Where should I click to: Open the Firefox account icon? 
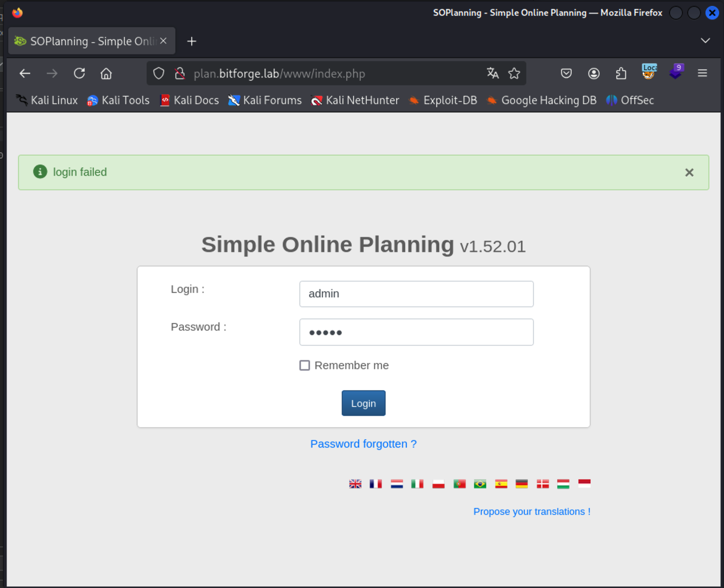[594, 73]
